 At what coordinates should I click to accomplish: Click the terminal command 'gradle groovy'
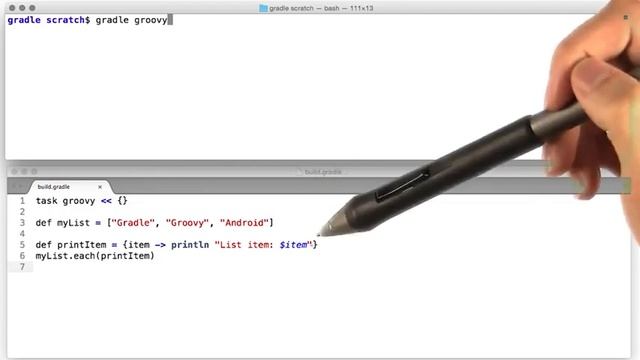point(131,20)
